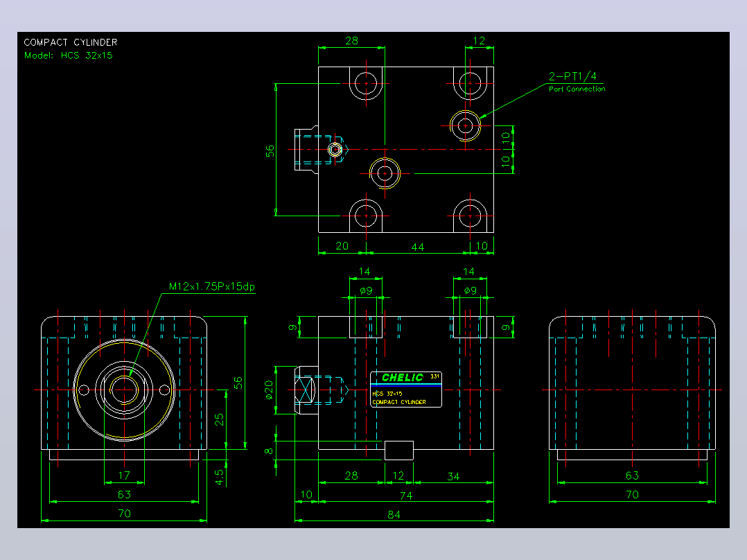
Task: Select the '8' vertical dimension
Action: 269,451
